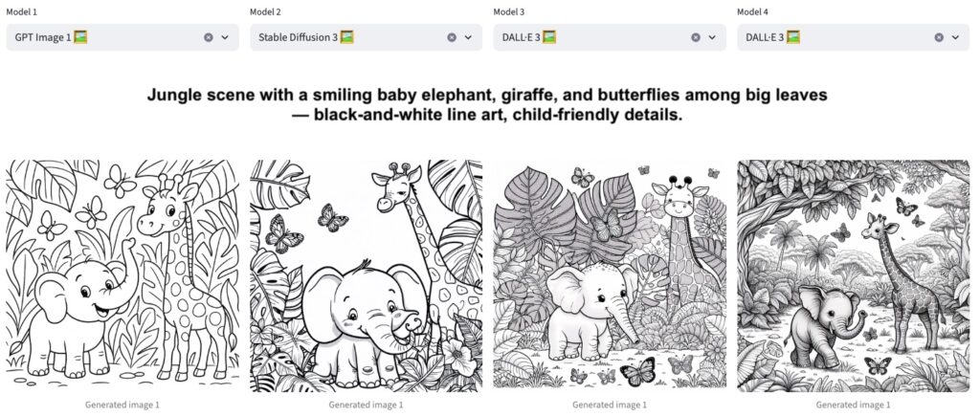Clear the Model 1 GPT Image 1 selection
This screenshot has width=980, height=416.
[209, 37]
